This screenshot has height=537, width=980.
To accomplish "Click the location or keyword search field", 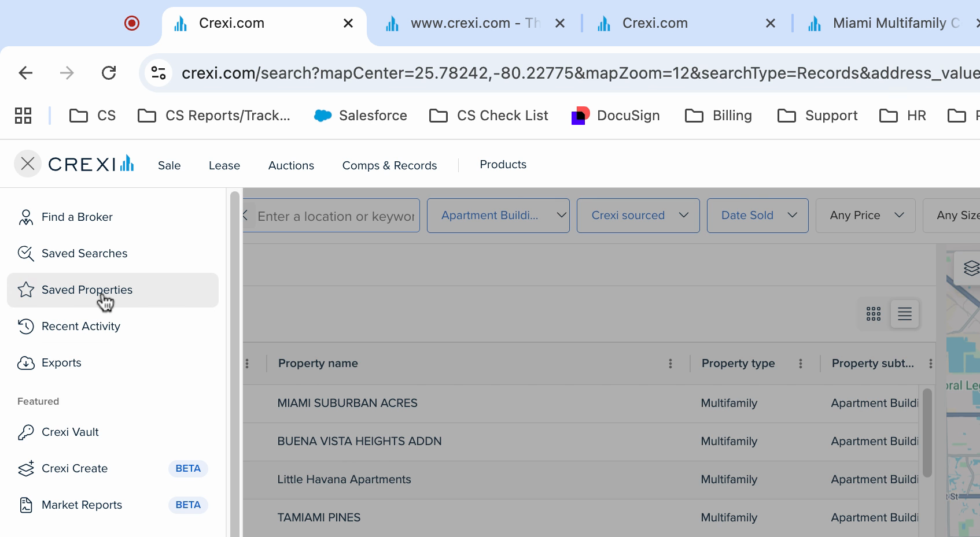I will (336, 216).
